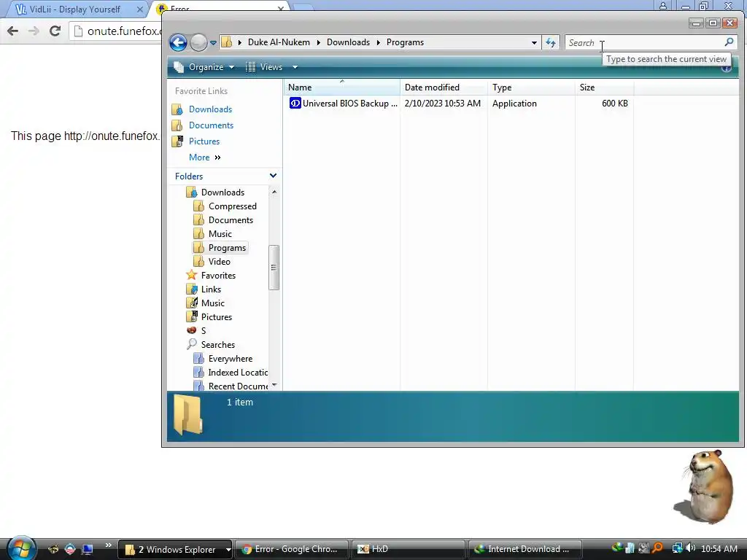The height and width of the screenshot is (560, 747).
Task: Select Downloads folder in the tree
Action: 222,192
